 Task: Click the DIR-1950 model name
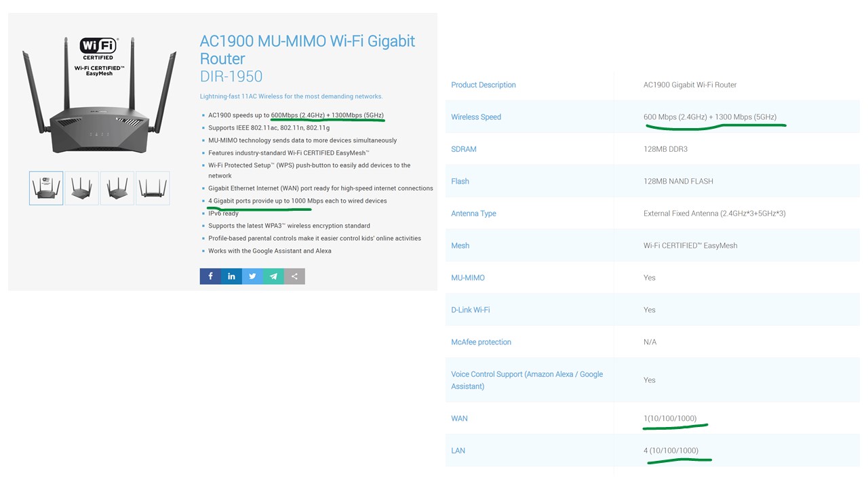click(231, 77)
